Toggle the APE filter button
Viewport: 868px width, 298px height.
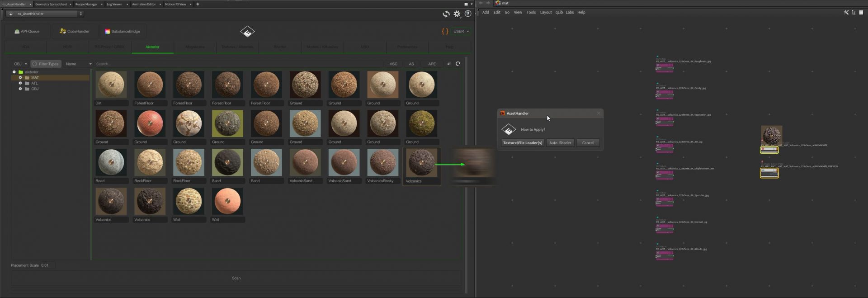pyautogui.click(x=432, y=64)
